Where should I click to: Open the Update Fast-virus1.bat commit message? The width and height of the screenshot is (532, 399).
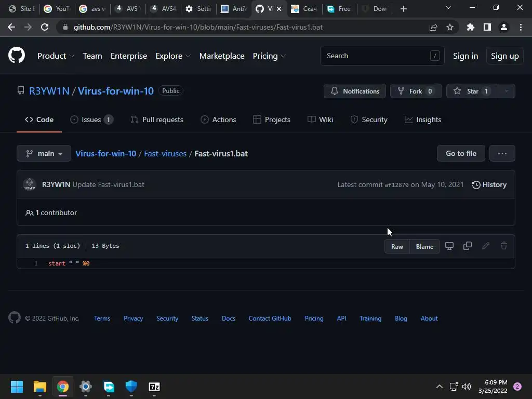point(108,184)
